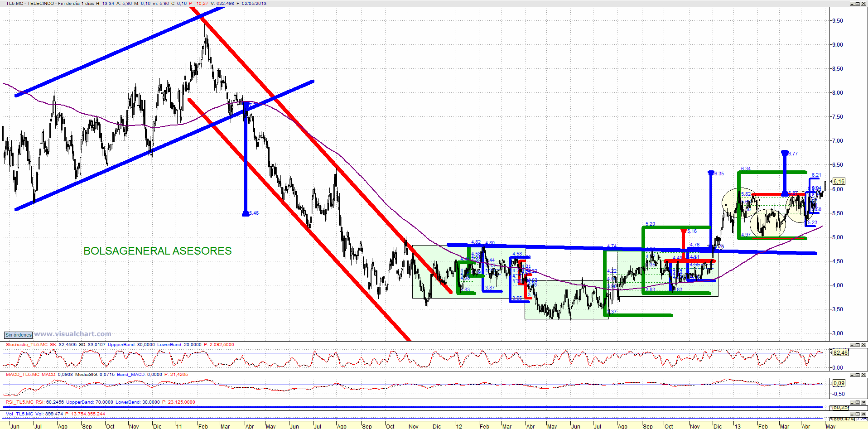This screenshot has height=429, width=868.
Task: Maximize the Volume indicator panel
Action: [x=858, y=414]
